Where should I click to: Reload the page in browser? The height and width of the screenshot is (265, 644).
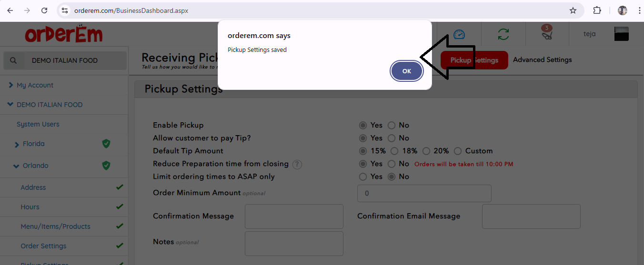(44, 10)
